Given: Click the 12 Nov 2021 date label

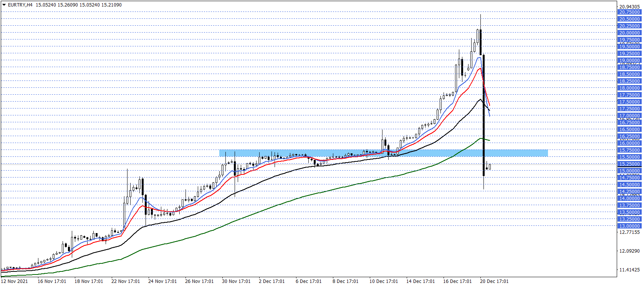Looking at the screenshot, I should 15,281.
